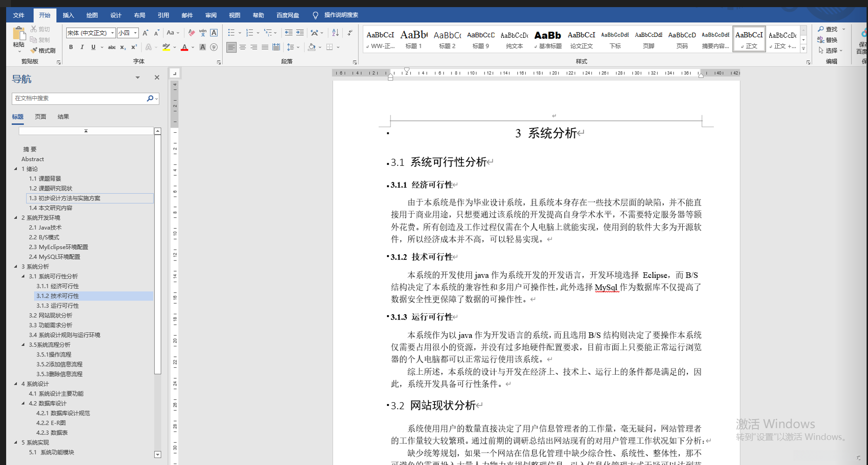
Task: Apply the 标题 1 style
Action: click(x=414, y=39)
